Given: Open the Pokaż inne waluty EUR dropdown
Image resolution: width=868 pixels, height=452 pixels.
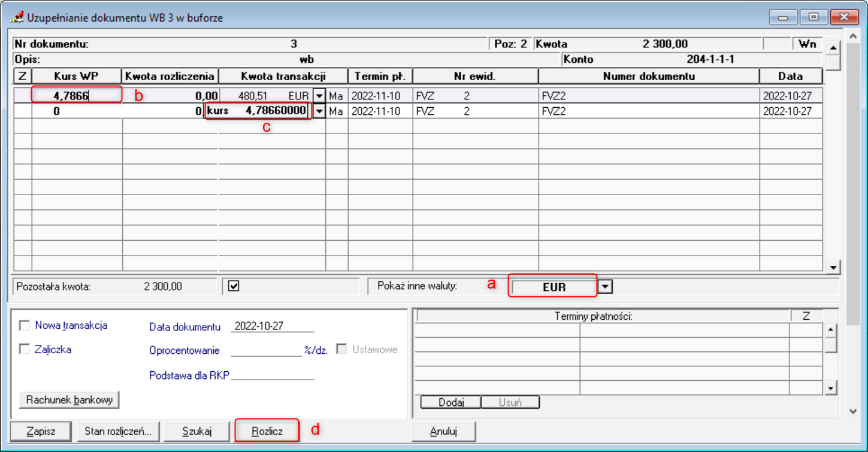Looking at the screenshot, I should click(x=606, y=287).
